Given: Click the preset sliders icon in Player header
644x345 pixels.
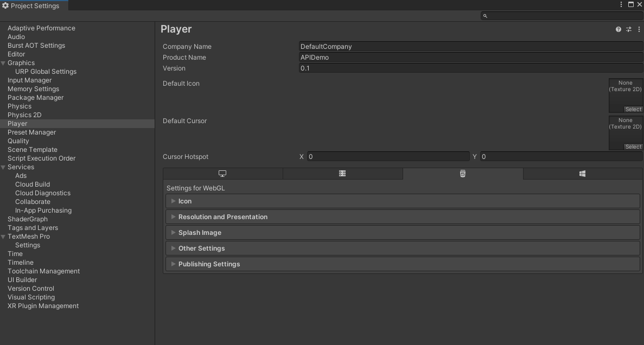Looking at the screenshot, I should point(629,29).
